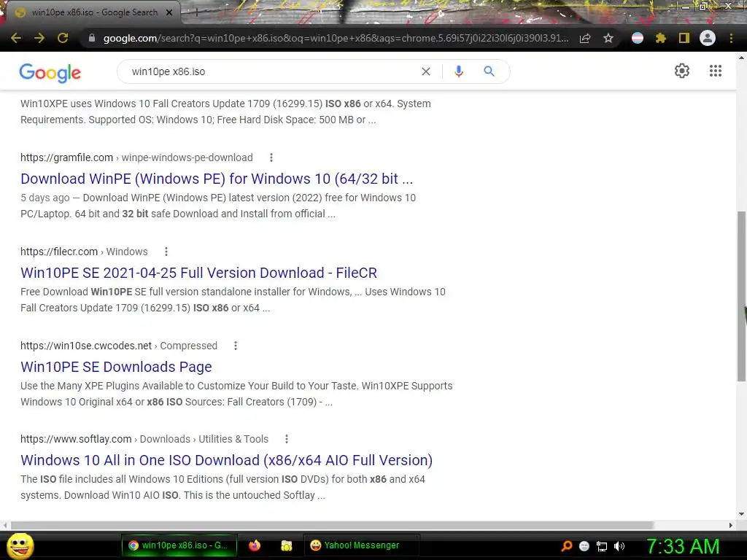Close the win10pe x86.iso tab

[x=169, y=12]
